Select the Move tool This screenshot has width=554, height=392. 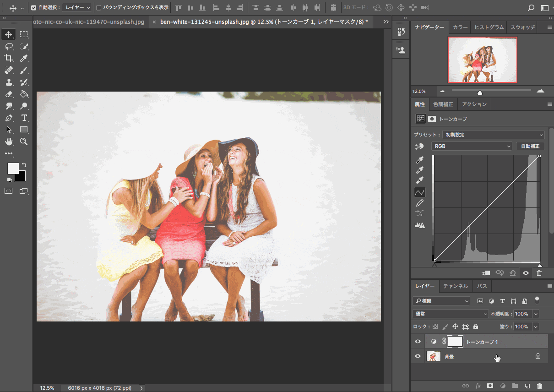[x=9, y=34]
